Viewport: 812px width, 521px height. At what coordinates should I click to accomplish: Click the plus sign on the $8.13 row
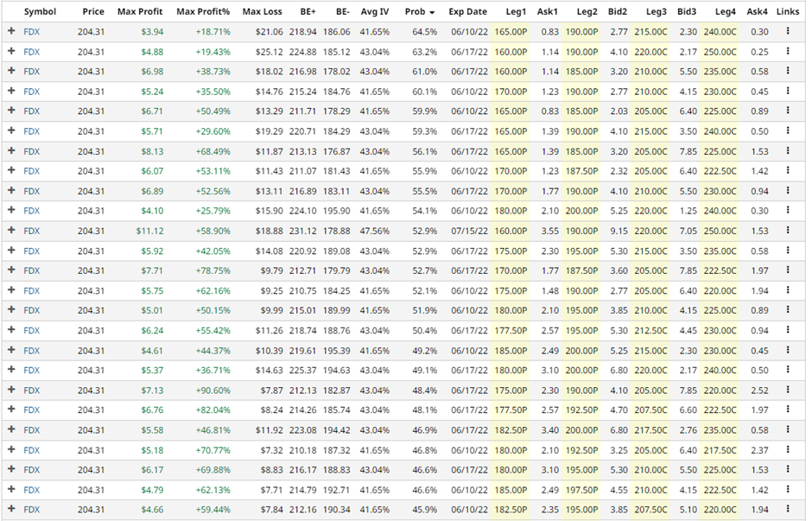pos(11,150)
